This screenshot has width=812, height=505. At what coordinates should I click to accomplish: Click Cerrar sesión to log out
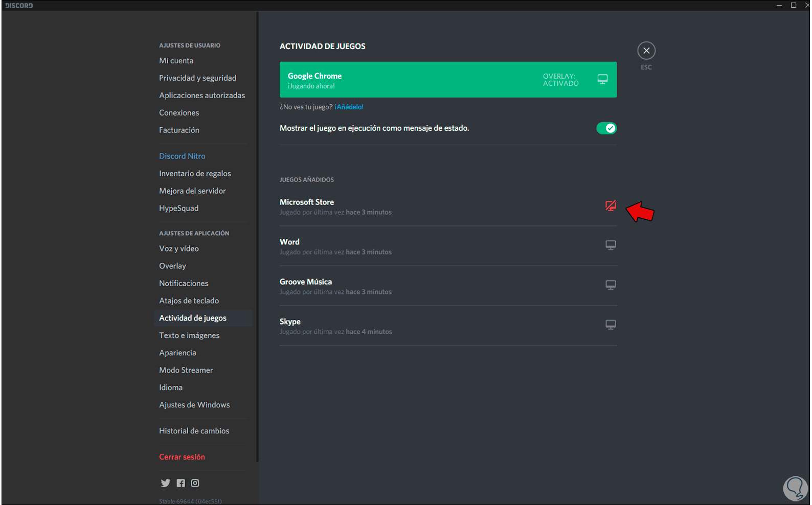click(x=182, y=457)
